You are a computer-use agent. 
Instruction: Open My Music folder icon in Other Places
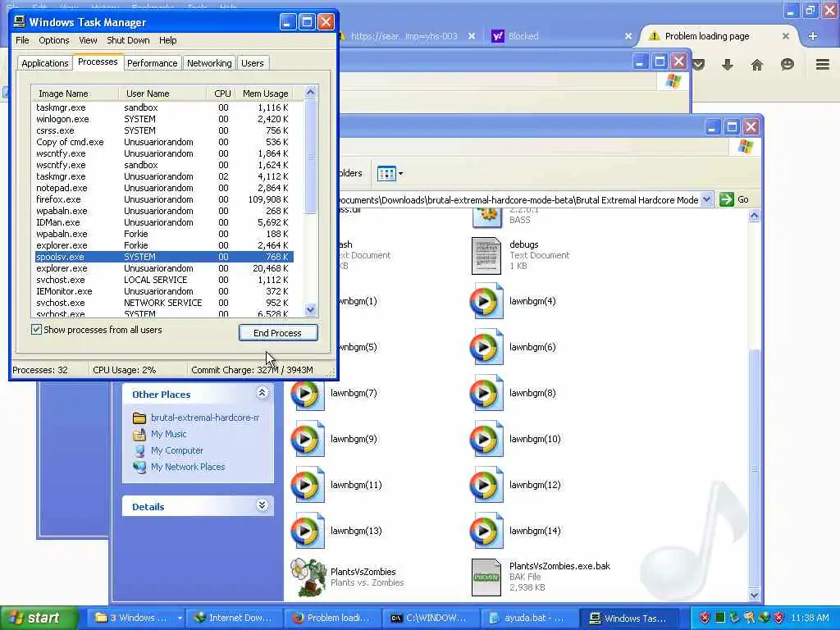click(139, 434)
